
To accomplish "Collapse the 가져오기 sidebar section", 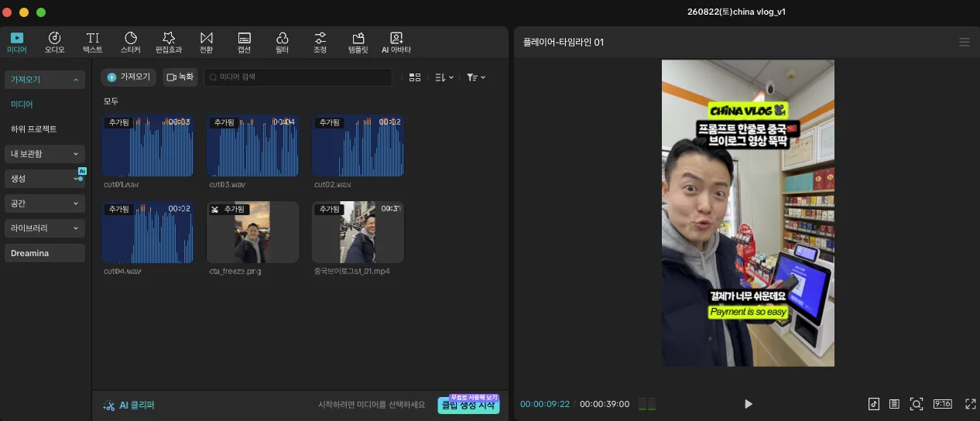I will click(44, 80).
